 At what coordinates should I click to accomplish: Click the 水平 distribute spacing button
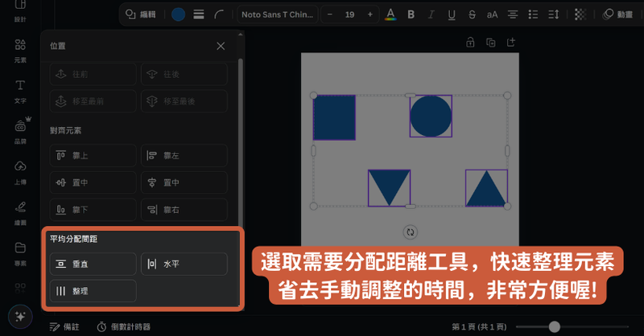point(184,264)
